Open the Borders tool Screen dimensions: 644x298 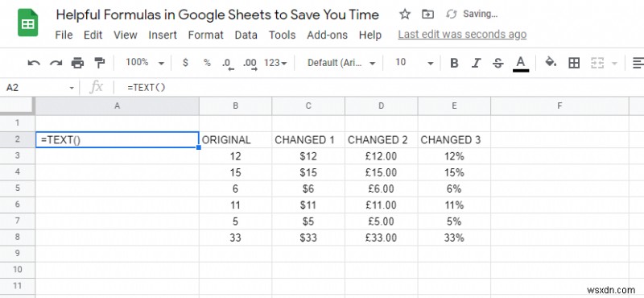click(574, 63)
